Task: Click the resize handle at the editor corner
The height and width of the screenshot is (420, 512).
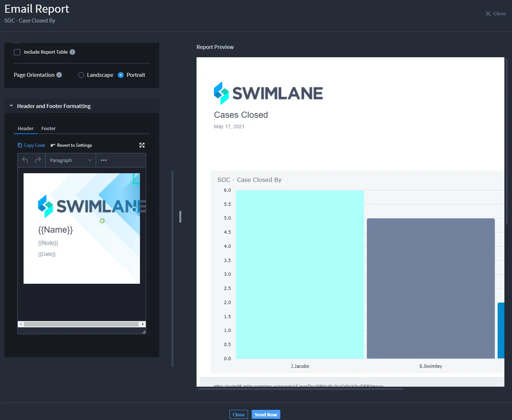Action: (144, 332)
